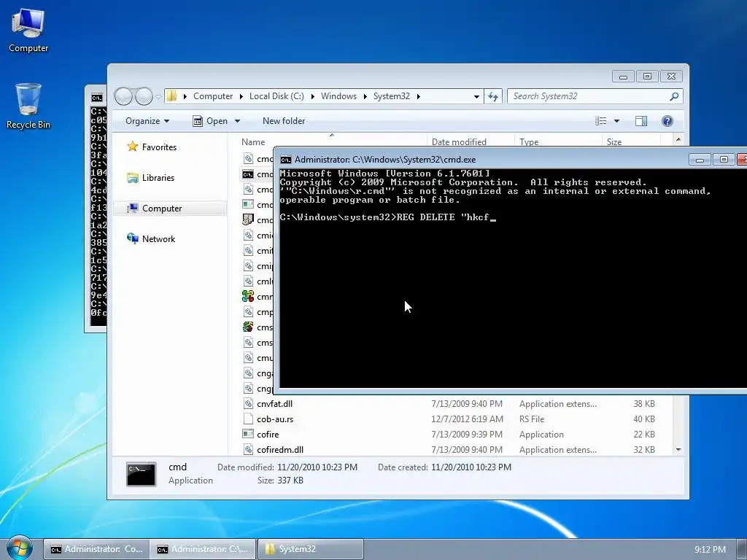Click the cnvfat.dll file icon

[248, 404]
